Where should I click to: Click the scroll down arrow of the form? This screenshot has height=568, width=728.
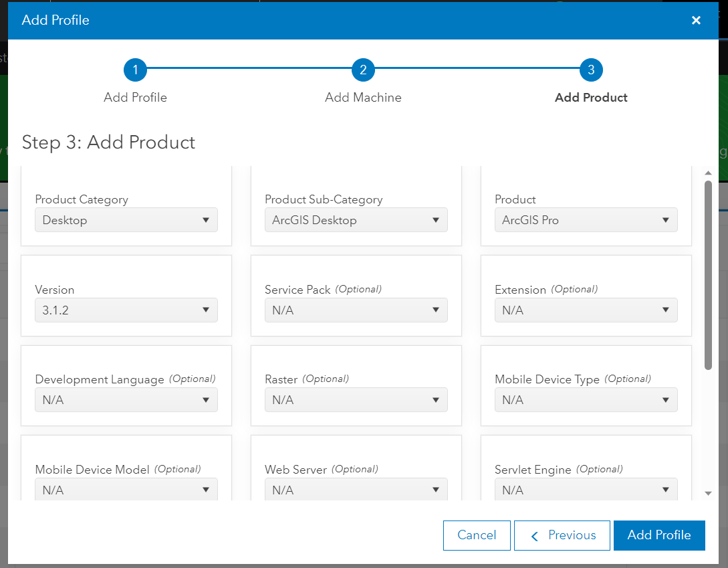pyautogui.click(x=709, y=494)
